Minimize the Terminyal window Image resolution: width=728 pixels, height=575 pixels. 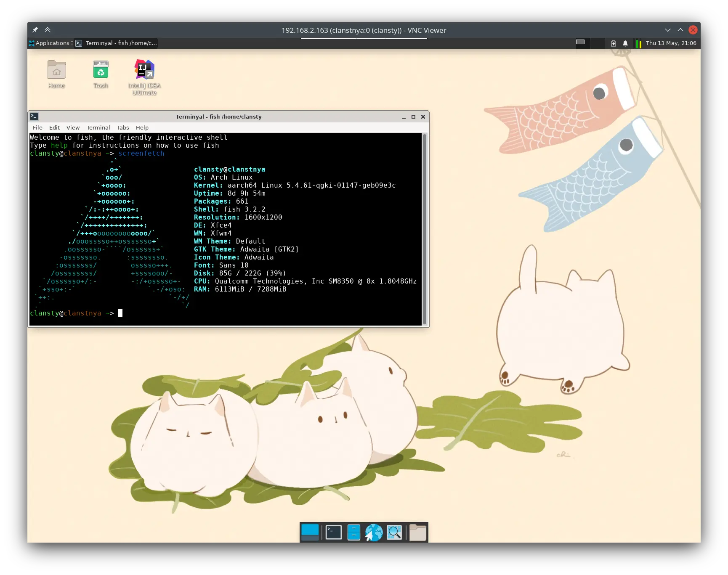(x=404, y=117)
